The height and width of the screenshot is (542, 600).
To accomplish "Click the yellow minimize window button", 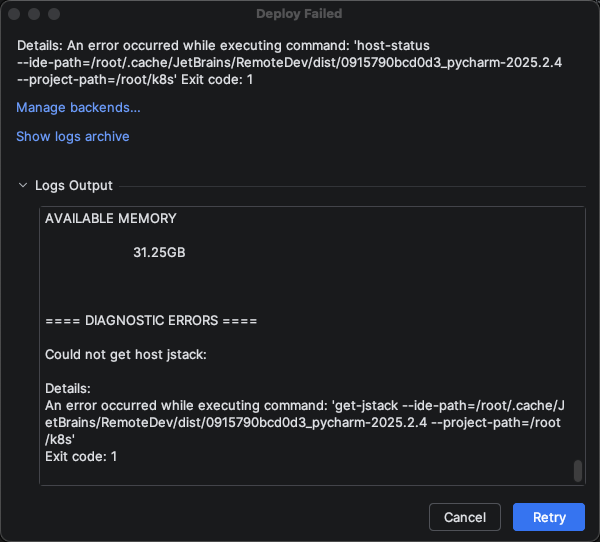I will (x=34, y=14).
